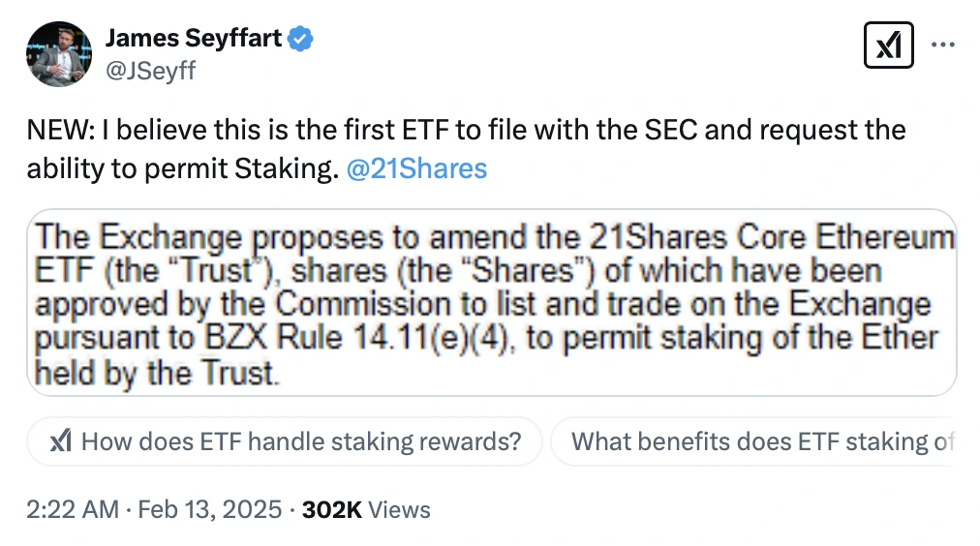
Task: Follow the @21Shares mention link
Action: (x=416, y=168)
